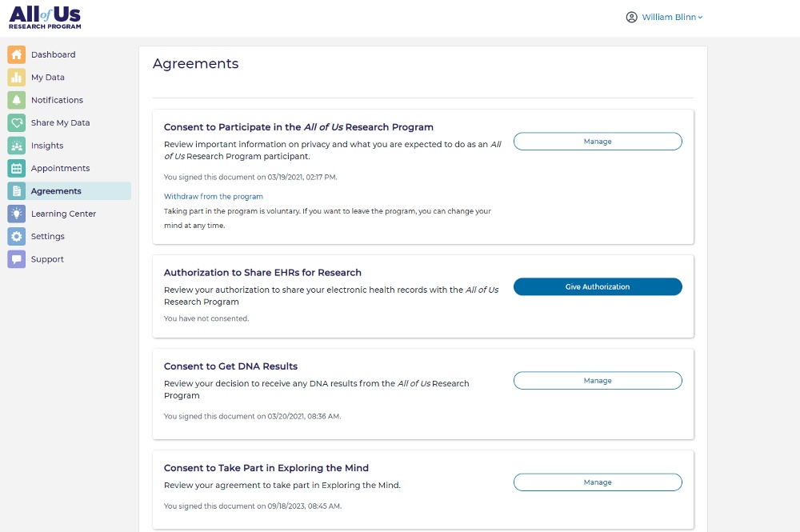Click the 'Review your authorization to share' description
Screen dimensions: 800x532
point(331,296)
